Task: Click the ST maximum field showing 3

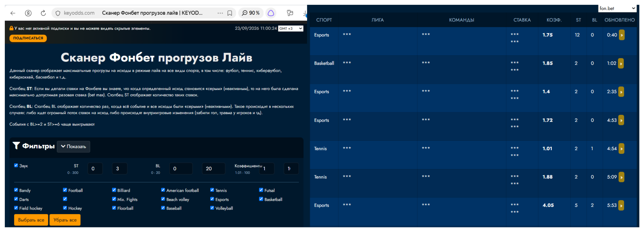Action: click(x=119, y=168)
